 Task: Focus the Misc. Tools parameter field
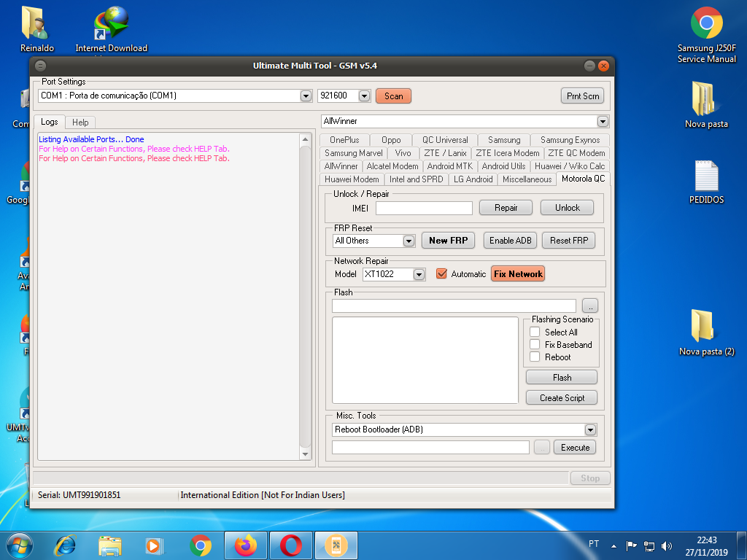pyautogui.click(x=430, y=448)
